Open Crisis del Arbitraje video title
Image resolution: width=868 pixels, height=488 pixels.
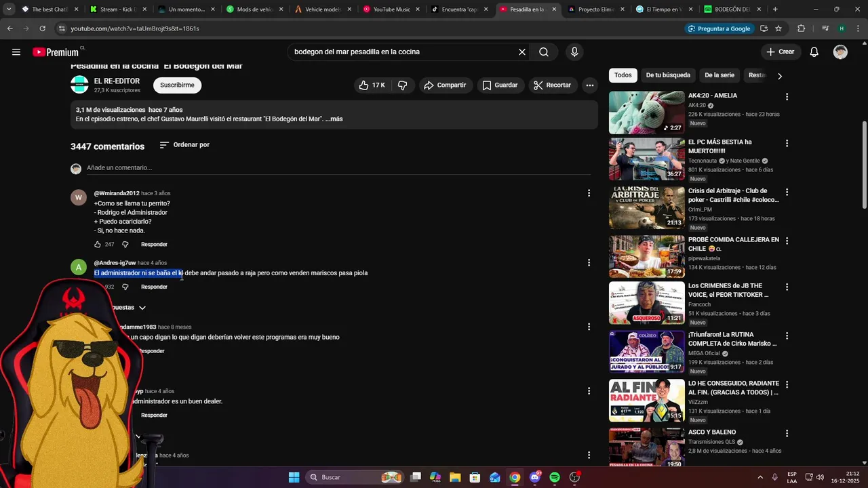pyautogui.click(x=734, y=195)
